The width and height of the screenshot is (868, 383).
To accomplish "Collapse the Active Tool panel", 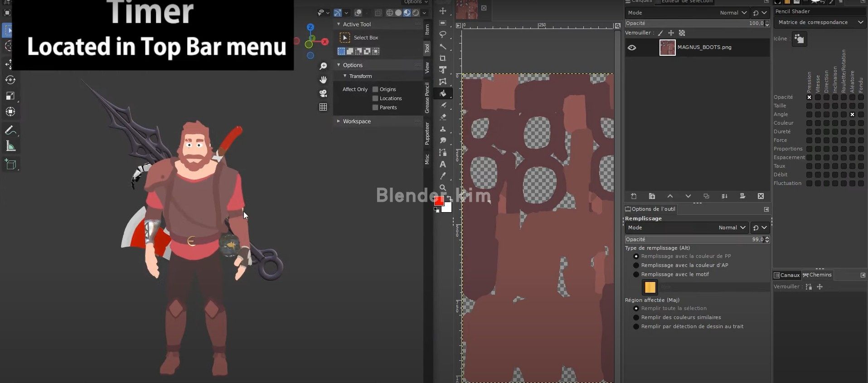I will [x=339, y=24].
